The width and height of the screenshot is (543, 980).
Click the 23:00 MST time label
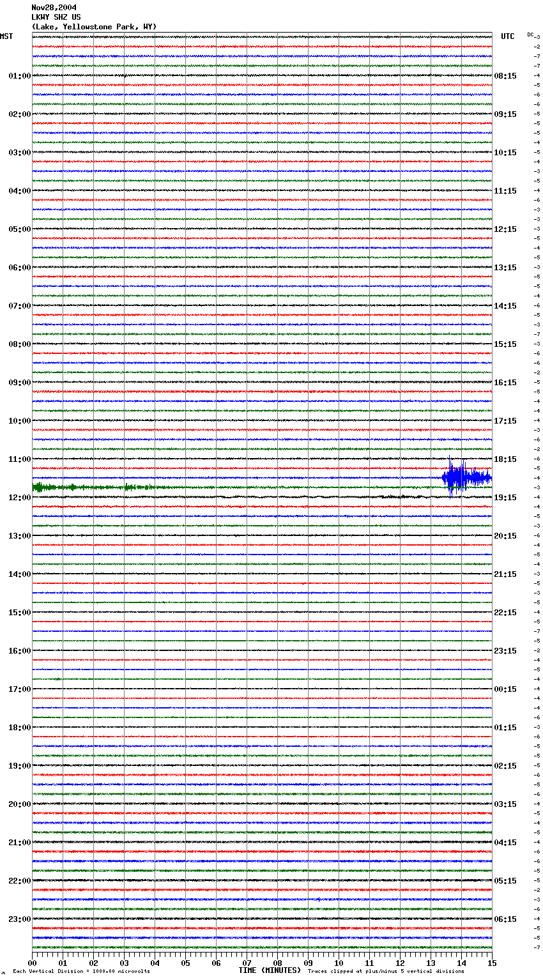[x=20, y=919]
